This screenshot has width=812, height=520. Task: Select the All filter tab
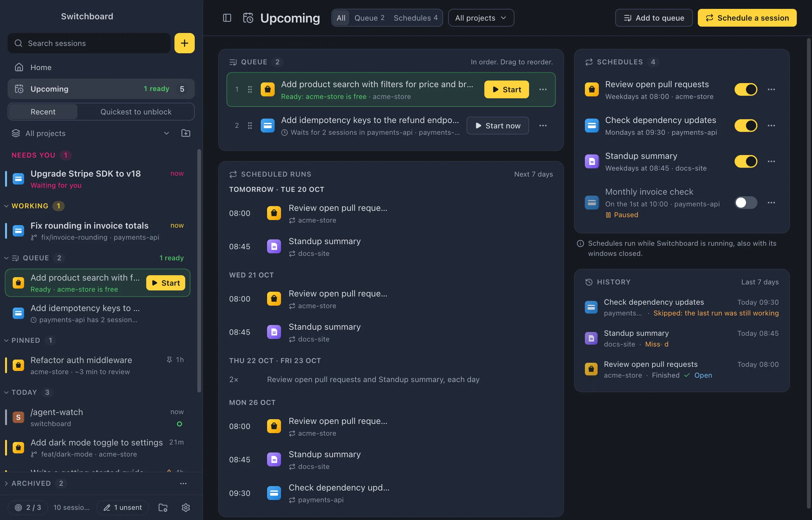[341, 18]
